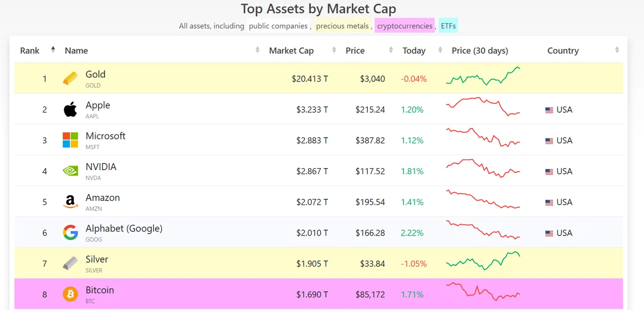The image size is (644, 310).
Task: Click the Silver bar icon
Action: pos(70,263)
